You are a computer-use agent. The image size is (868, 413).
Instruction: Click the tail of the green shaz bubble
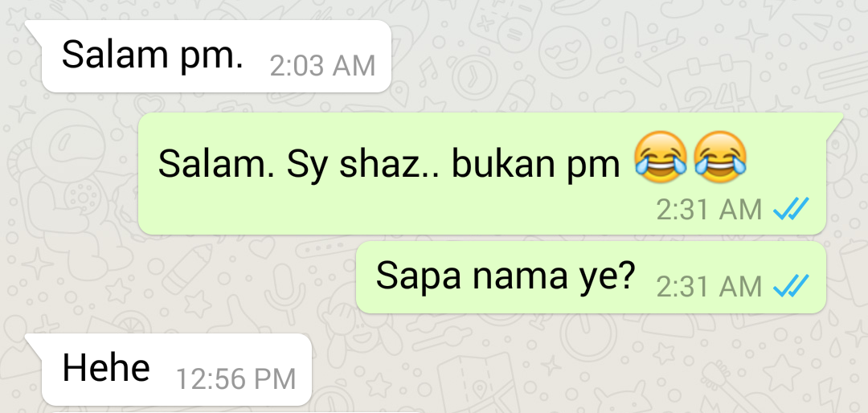coord(834,122)
